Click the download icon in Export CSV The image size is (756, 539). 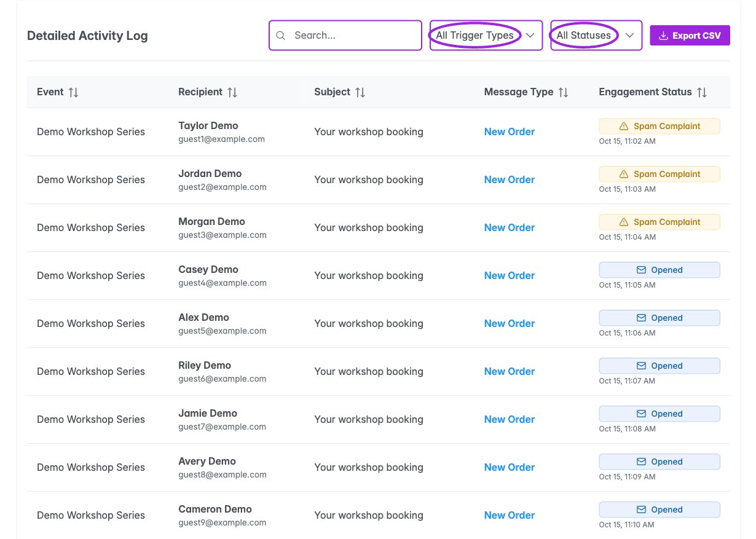pyautogui.click(x=663, y=36)
